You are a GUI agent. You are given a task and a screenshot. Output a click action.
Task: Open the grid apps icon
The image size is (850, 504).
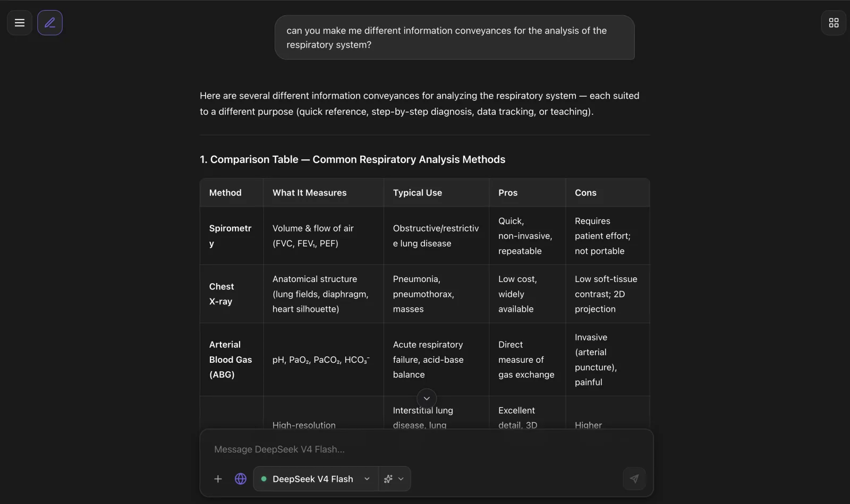pos(834,23)
